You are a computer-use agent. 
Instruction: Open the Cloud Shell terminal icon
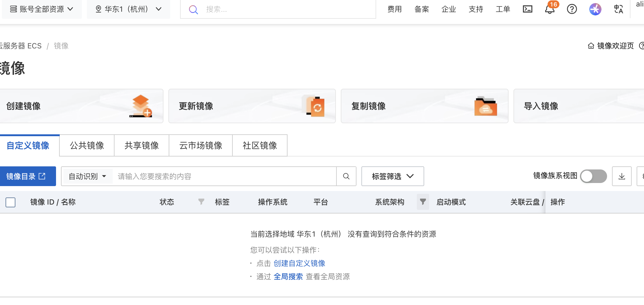pyautogui.click(x=527, y=9)
